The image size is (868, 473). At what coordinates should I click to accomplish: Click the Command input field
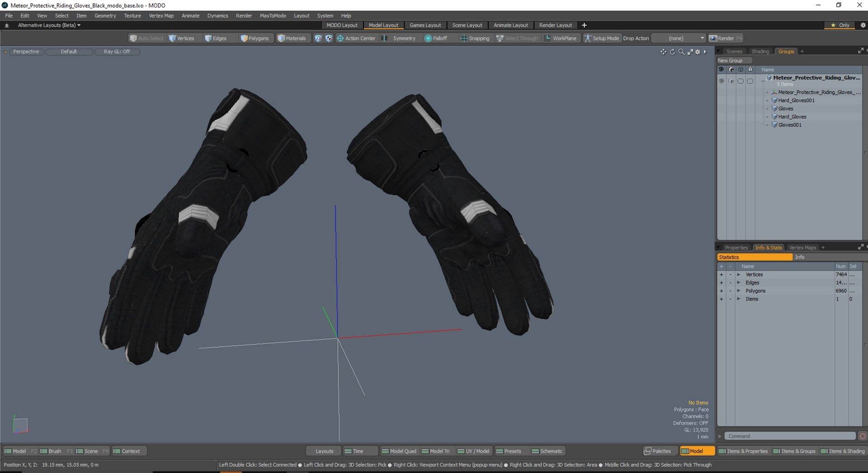790,436
